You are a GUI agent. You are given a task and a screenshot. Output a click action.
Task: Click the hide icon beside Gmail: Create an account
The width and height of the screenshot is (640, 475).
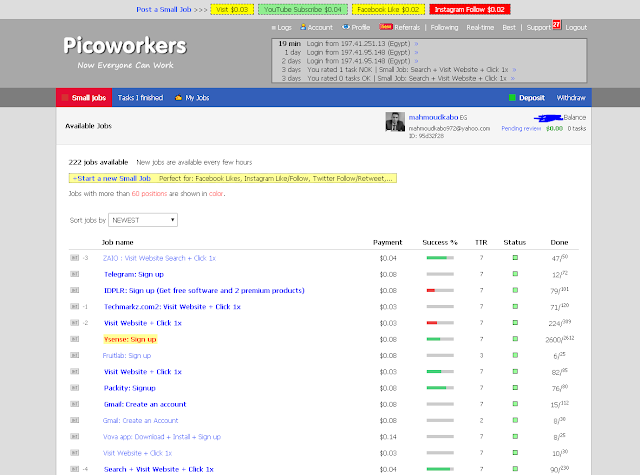(74, 404)
